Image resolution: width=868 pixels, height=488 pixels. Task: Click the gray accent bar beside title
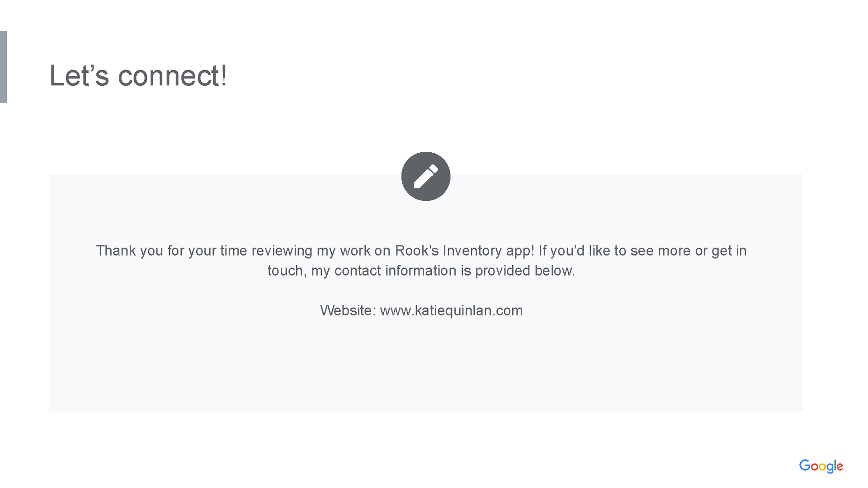tap(3, 66)
